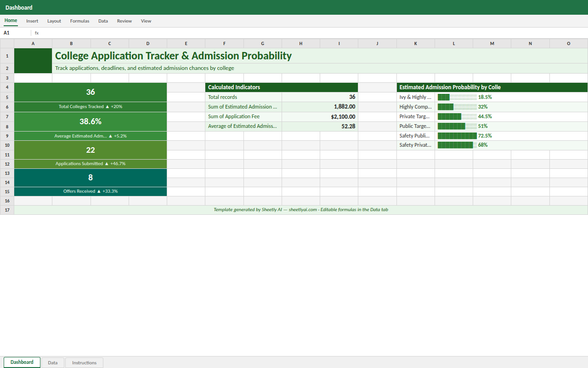Viewport: 588px width, 368px height.
Task: Switch to the Layout menu
Action: point(54,21)
